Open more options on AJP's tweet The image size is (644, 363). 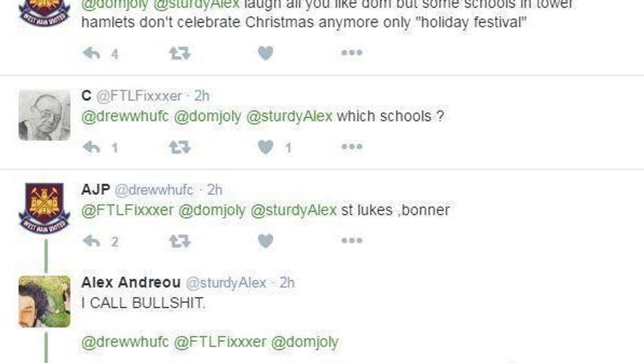(352, 240)
